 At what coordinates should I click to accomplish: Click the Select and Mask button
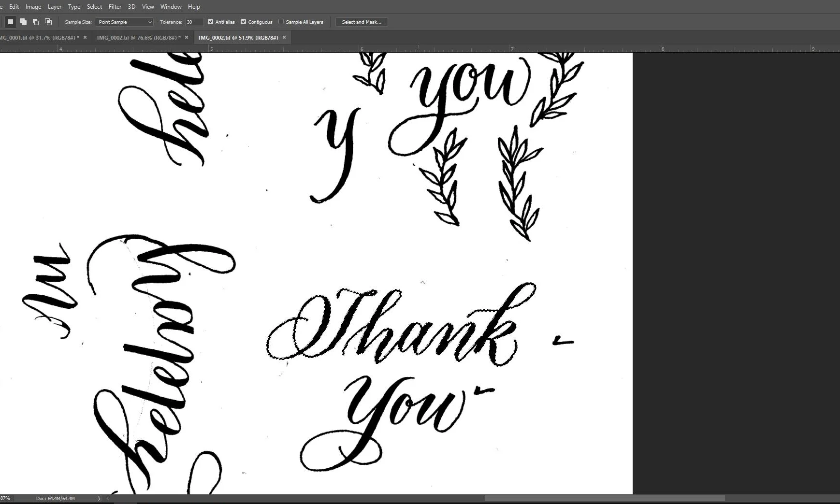(x=362, y=22)
